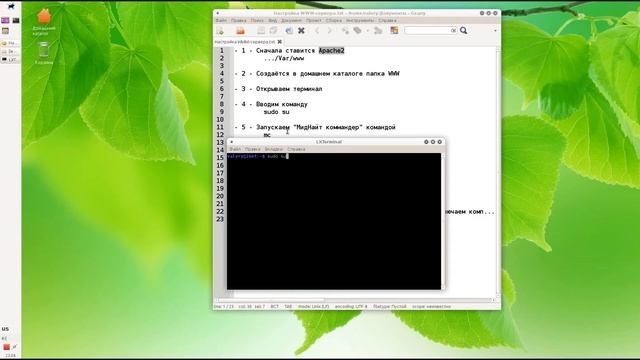Open the Поиск menu in Geany
This screenshot has width=640, height=360.
[x=257, y=20]
